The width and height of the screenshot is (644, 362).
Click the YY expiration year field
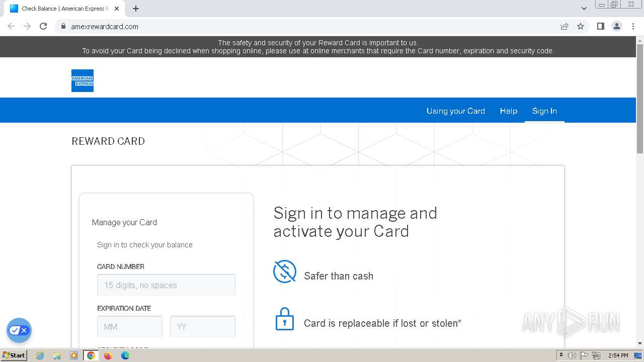[203, 326]
